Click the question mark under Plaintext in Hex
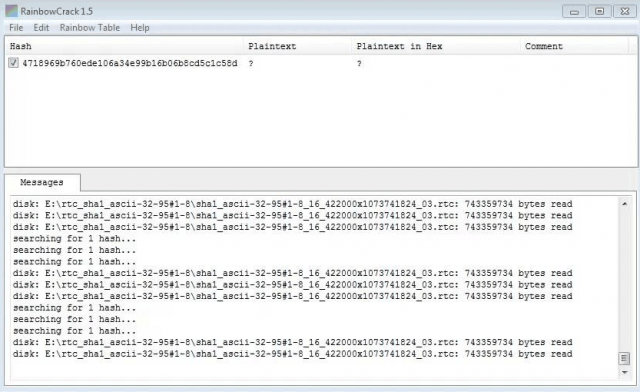This screenshot has height=392, width=640. pyautogui.click(x=359, y=64)
